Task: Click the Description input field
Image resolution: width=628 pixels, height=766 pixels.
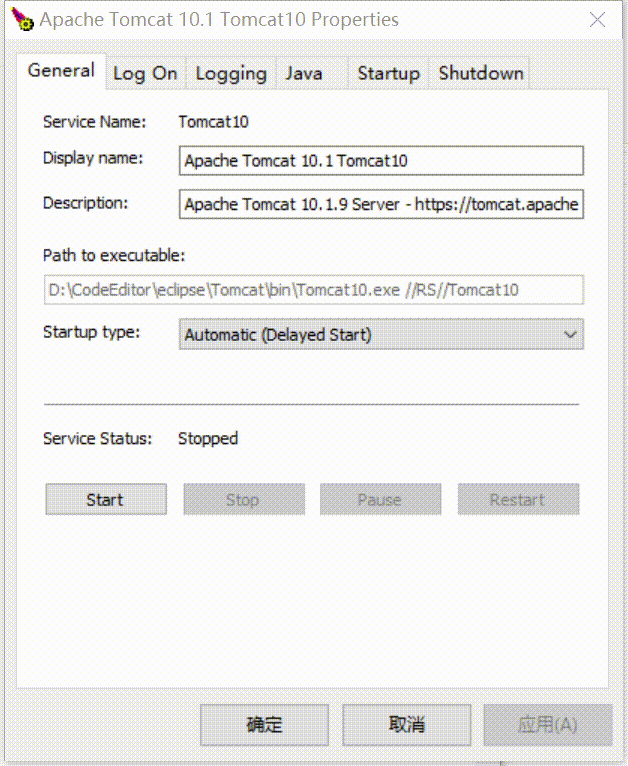Action: tap(381, 204)
